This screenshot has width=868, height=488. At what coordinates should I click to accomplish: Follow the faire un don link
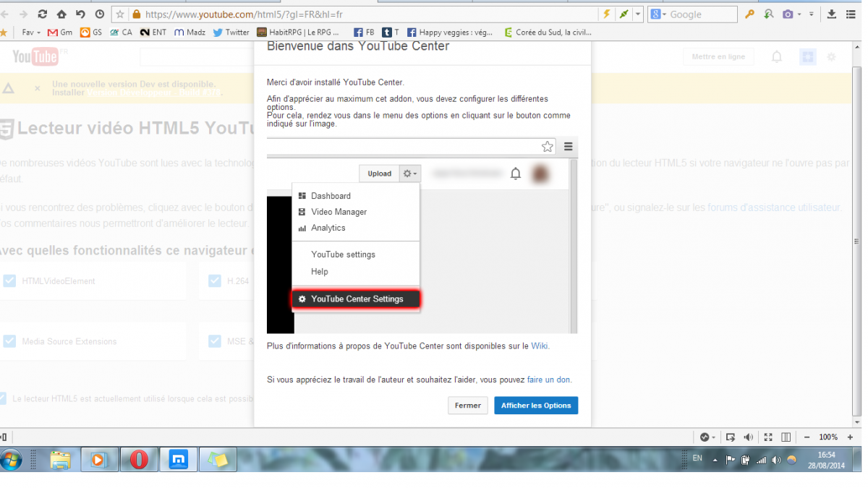point(548,380)
